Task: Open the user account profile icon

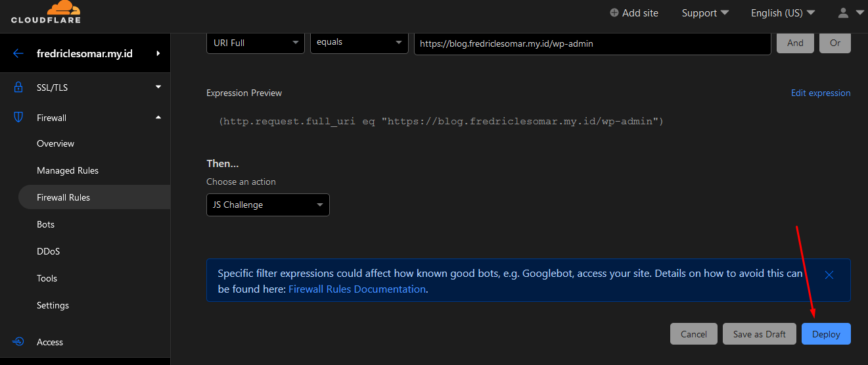Action: click(844, 12)
